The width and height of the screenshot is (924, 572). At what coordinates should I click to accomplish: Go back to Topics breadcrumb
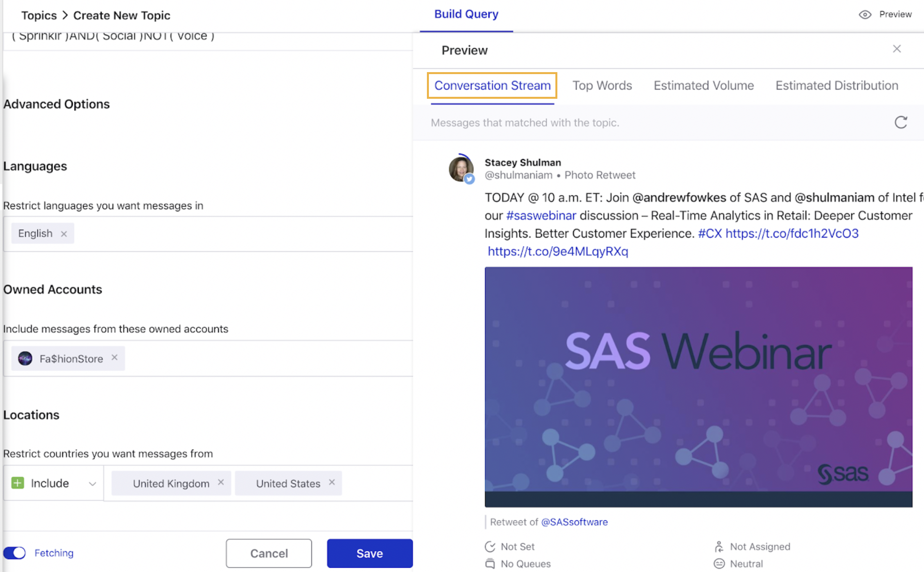point(39,15)
